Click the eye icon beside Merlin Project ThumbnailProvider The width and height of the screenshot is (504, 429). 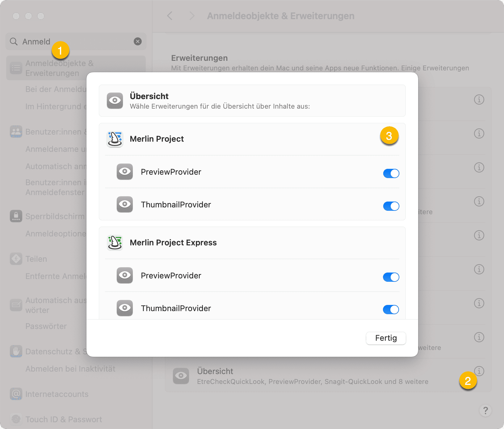click(x=125, y=205)
